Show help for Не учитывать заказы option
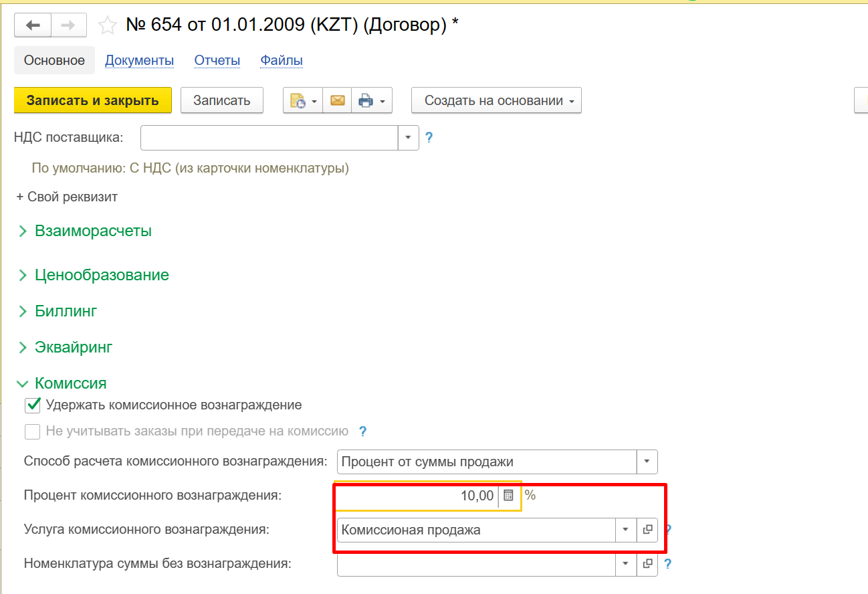Screen dimensions: 868x594 [362, 431]
